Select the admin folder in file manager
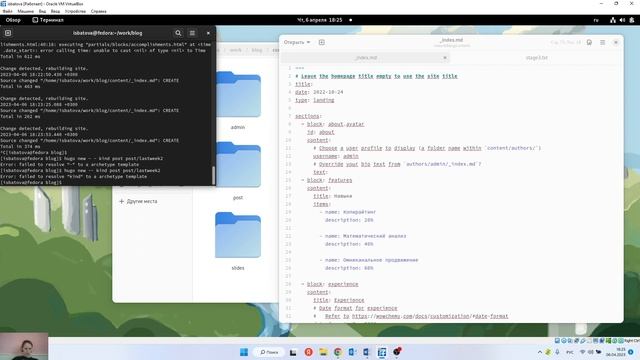Screen dimensions: 640x360 [x=238, y=100]
